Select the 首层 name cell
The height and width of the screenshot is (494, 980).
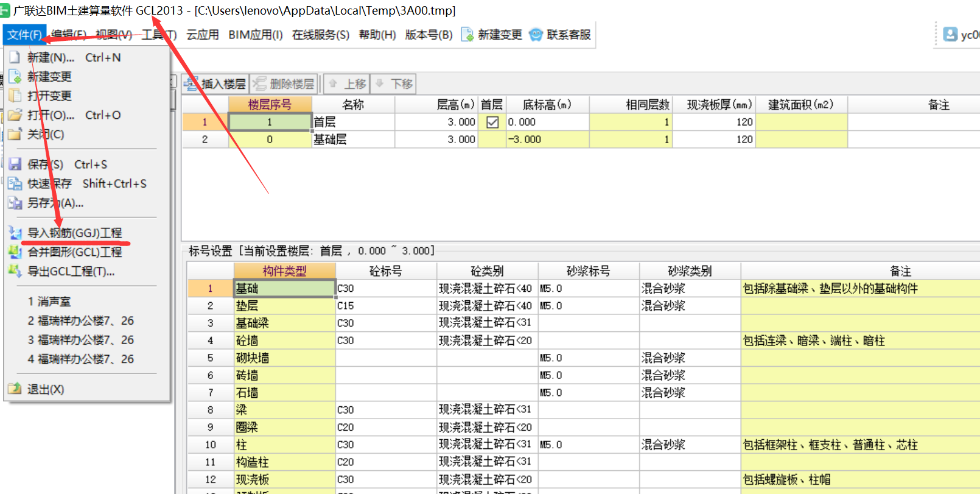click(x=353, y=122)
